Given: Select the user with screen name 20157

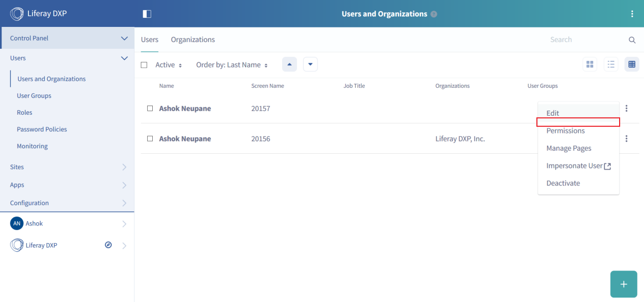Looking at the screenshot, I should 150,108.
